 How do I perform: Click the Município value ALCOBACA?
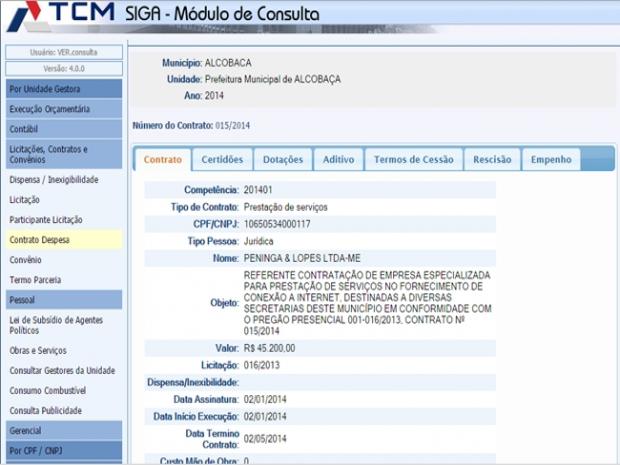click(228, 63)
